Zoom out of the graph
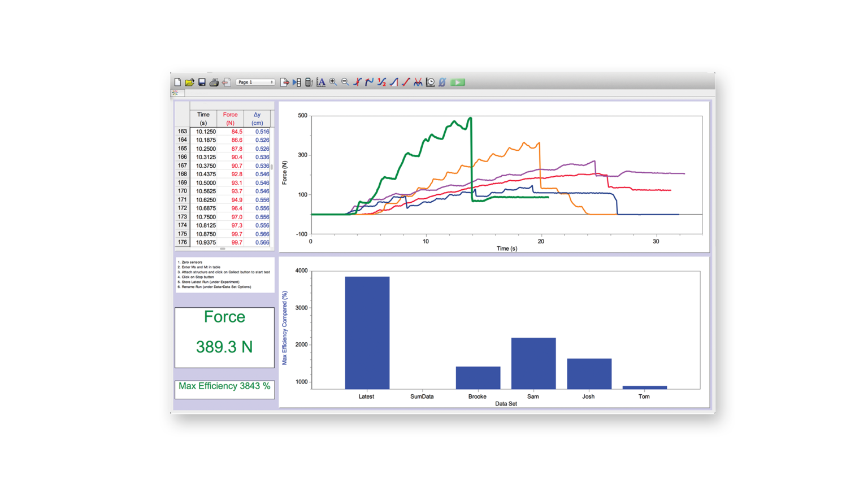 [345, 82]
